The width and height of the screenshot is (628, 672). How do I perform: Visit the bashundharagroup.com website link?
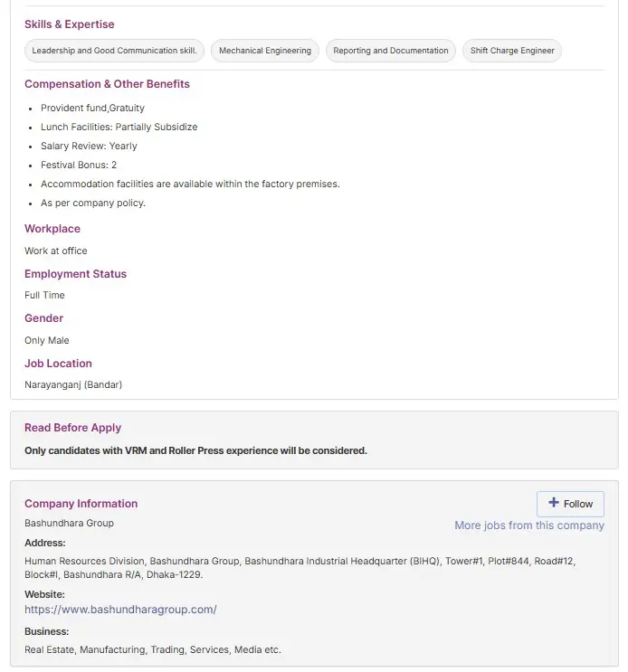pos(120,610)
